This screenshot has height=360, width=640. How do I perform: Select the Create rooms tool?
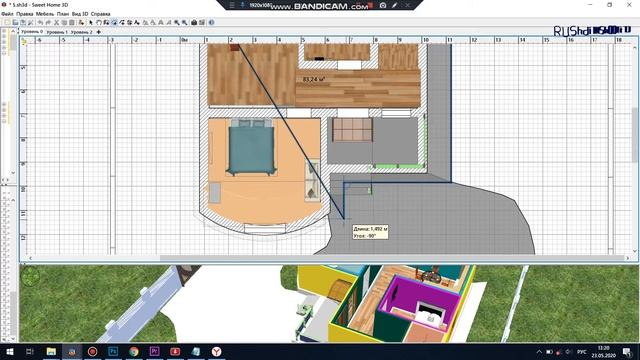[x=115, y=22]
